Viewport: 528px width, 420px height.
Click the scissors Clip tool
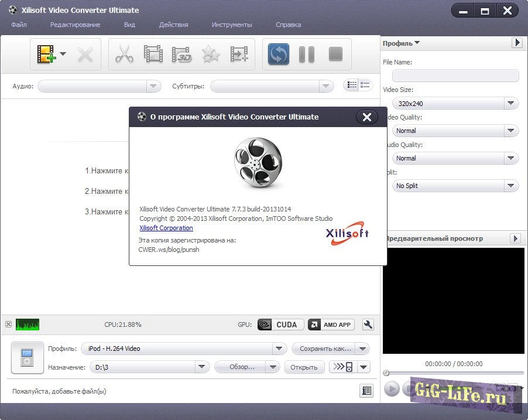click(x=124, y=54)
